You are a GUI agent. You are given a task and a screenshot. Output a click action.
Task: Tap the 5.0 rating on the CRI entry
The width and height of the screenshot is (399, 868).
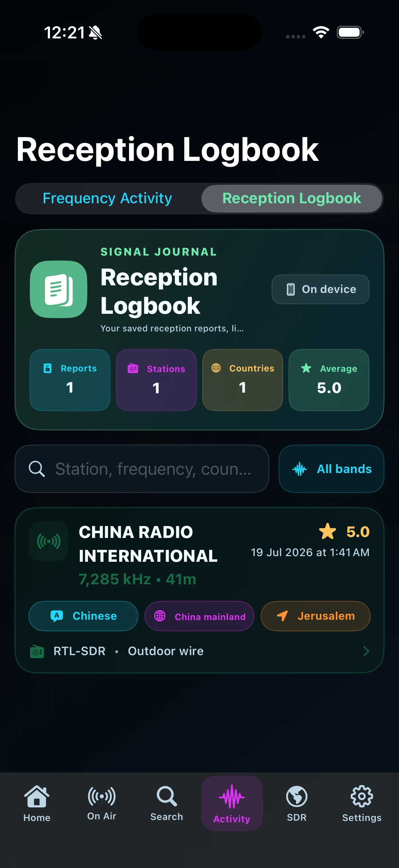click(358, 532)
